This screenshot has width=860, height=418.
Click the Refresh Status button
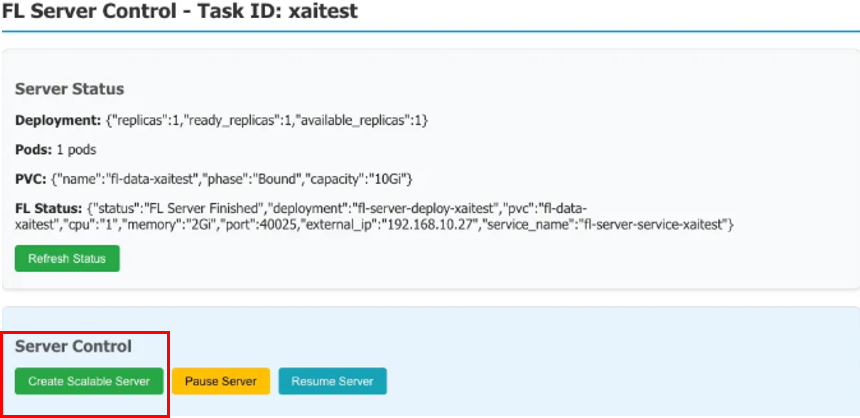point(67,258)
